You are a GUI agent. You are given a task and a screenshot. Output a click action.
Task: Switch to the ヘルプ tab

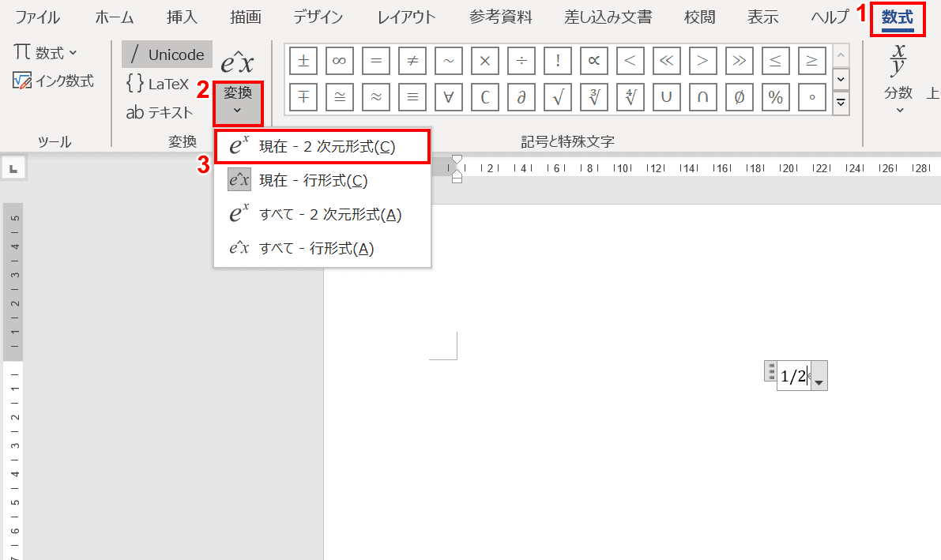[830, 17]
